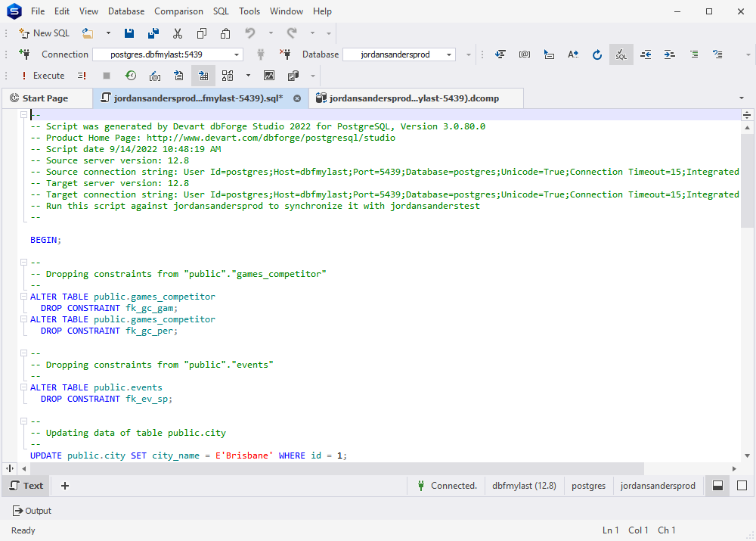Click the Text view tab at bottom
Image resolution: width=756 pixels, height=541 pixels.
click(26, 486)
